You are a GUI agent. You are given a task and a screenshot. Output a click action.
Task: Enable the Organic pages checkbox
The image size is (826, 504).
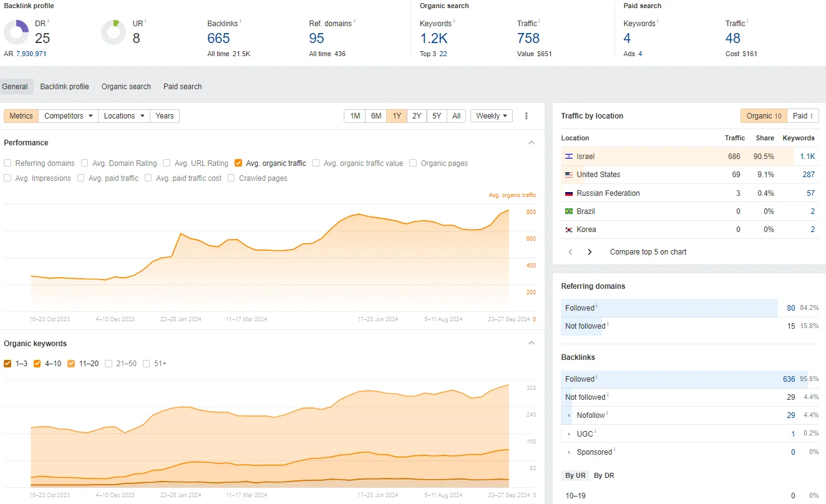point(414,163)
